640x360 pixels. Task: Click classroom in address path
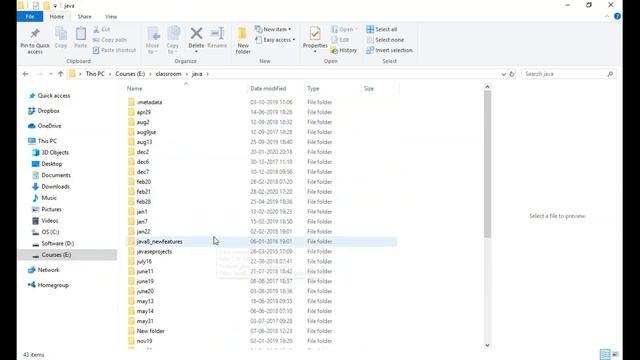[x=169, y=74]
